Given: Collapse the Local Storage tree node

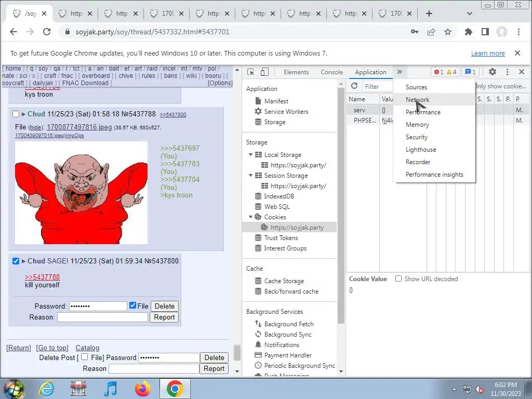Looking at the screenshot, I should (250, 155).
